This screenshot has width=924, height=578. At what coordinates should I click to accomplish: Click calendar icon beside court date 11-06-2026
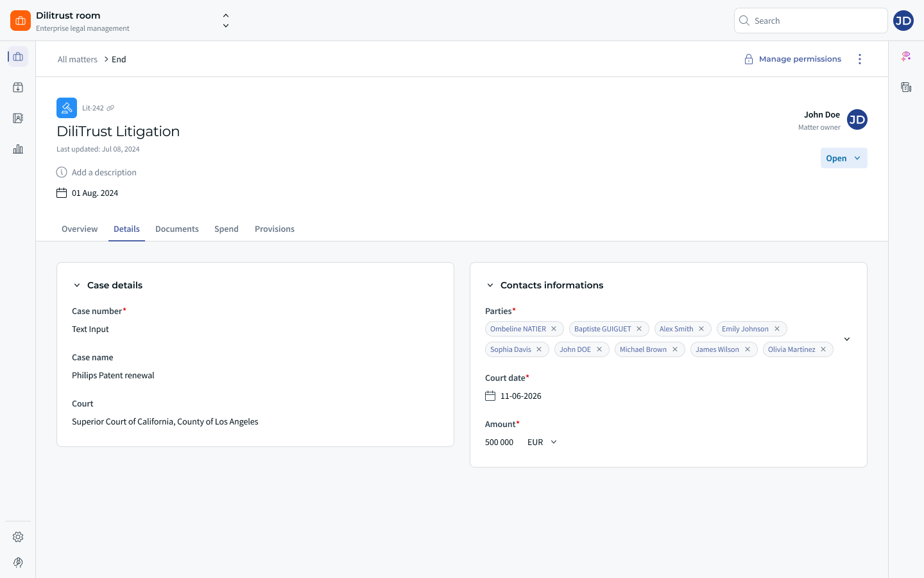click(x=490, y=396)
